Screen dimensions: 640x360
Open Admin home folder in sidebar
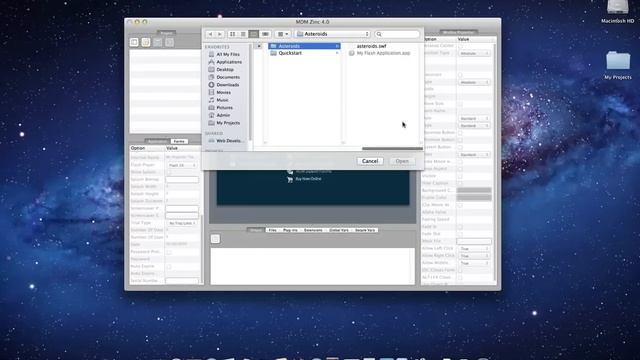(x=219, y=115)
